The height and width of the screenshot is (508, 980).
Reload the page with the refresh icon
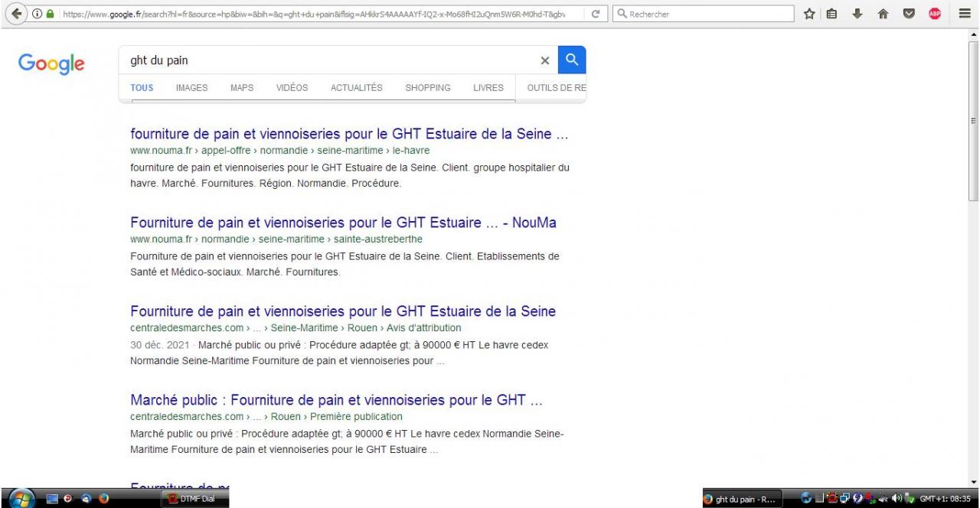pyautogui.click(x=596, y=14)
